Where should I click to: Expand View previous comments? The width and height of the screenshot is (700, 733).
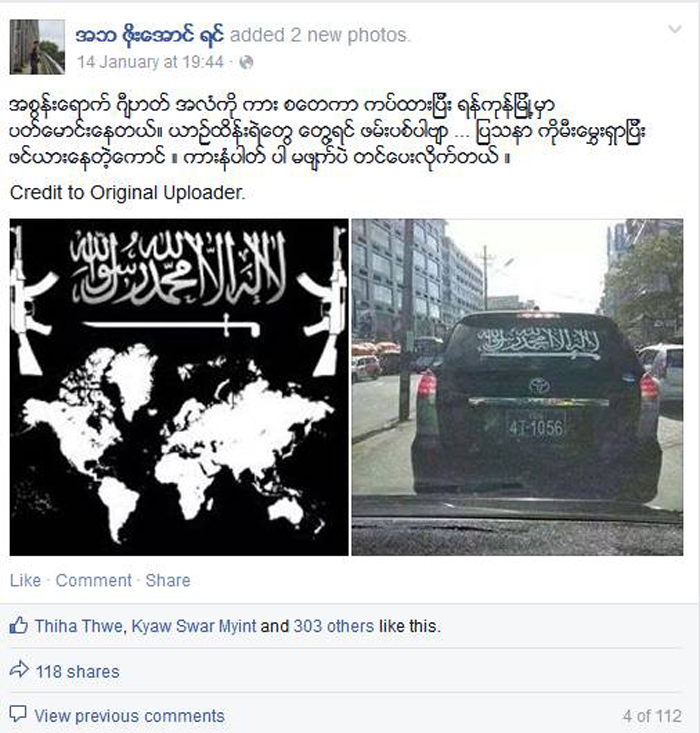[130, 716]
